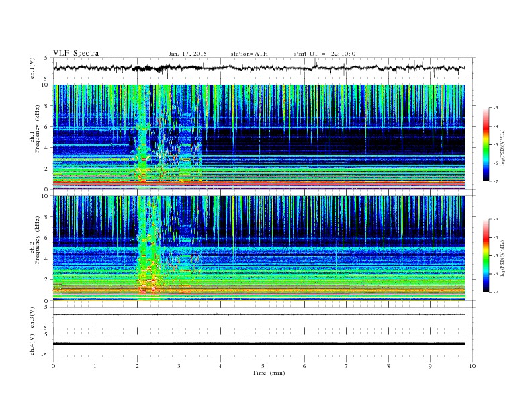Click the "start UT = 22:10:0" header text
The height and width of the screenshot is (411, 532).
[324, 54]
